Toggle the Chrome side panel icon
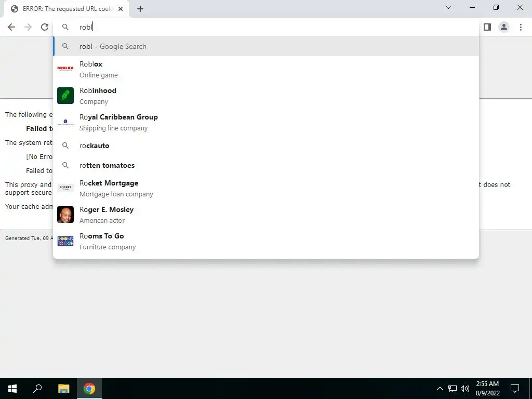This screenshot has width=532, height=399. coord(487,27)
